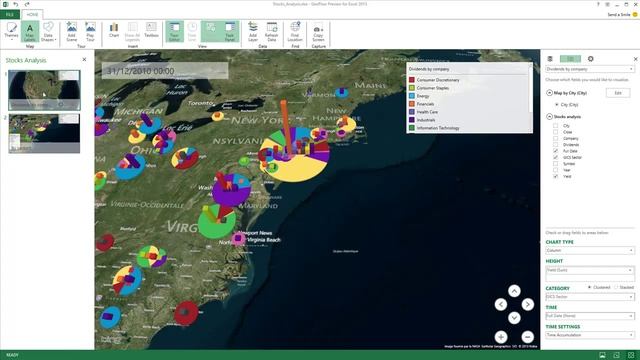Check the City field checkbox
Viewport: 640px width, 360px height.
tap(556, 126)
